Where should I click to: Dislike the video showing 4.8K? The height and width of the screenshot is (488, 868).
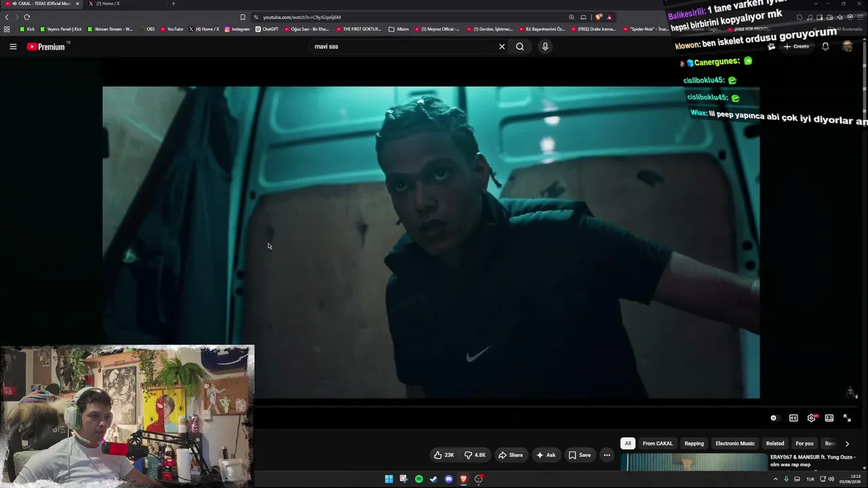(475, 455)
